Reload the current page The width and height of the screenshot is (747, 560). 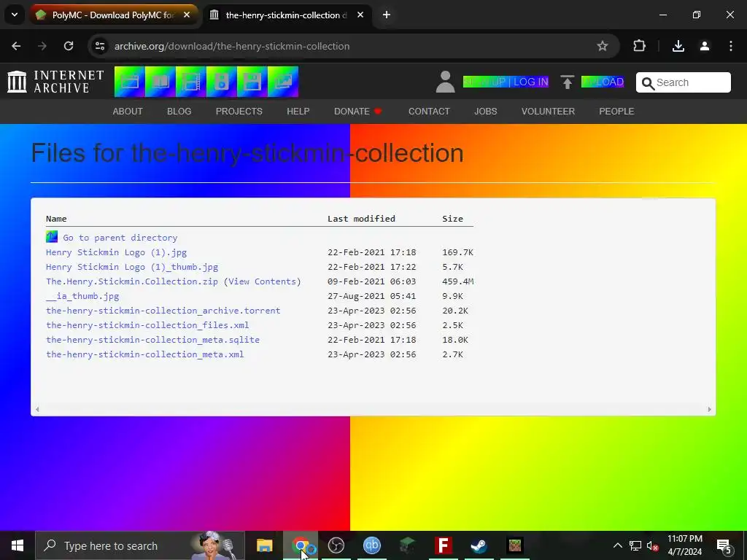click(x=69, y=46)
